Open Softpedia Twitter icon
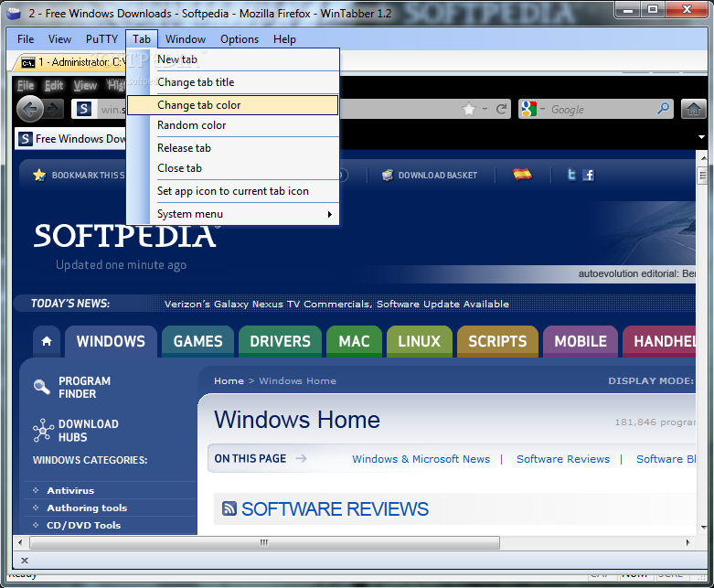The width and height of the screenshot is (714, 588). (571, 175)
